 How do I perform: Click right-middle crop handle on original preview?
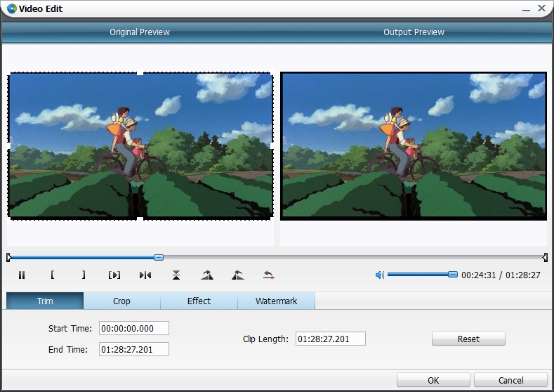pos(272,145)
